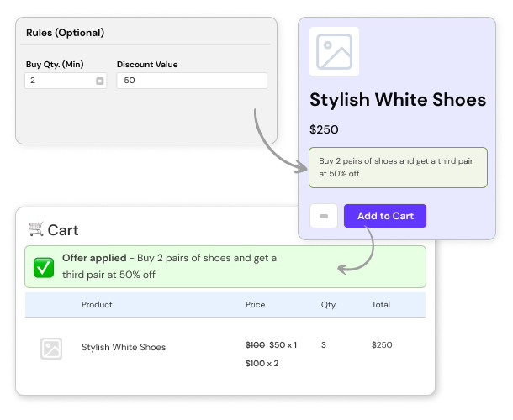Click the Offer applied message in cart
The image size is (513, 420).
click(x=168, y=266)
